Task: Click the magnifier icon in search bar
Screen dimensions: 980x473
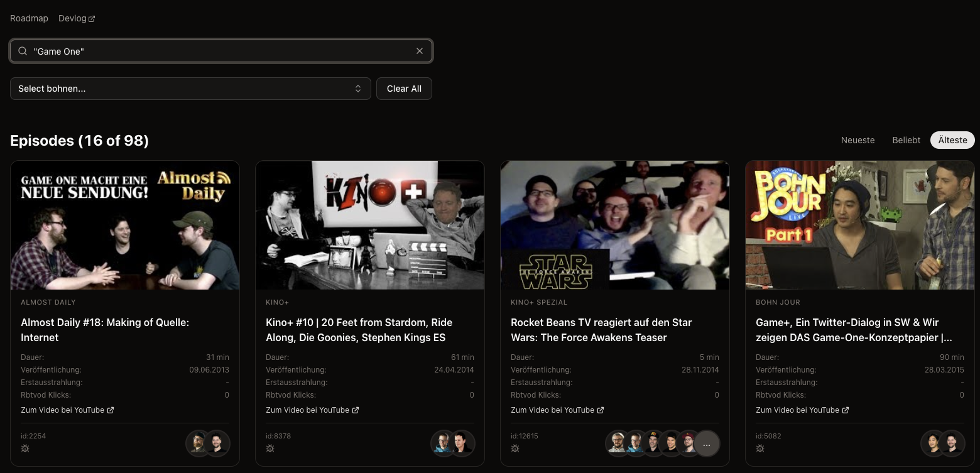Action: click(x=23, y=51)
